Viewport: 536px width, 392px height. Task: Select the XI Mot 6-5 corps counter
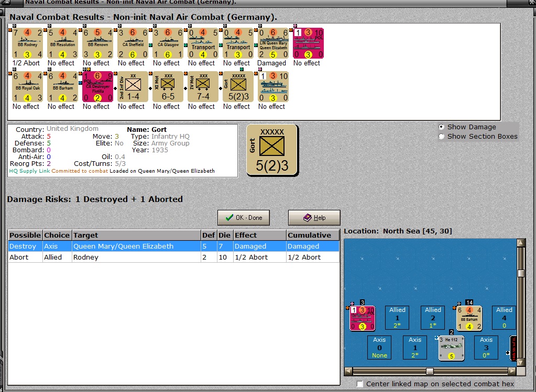tap(168, 87)
